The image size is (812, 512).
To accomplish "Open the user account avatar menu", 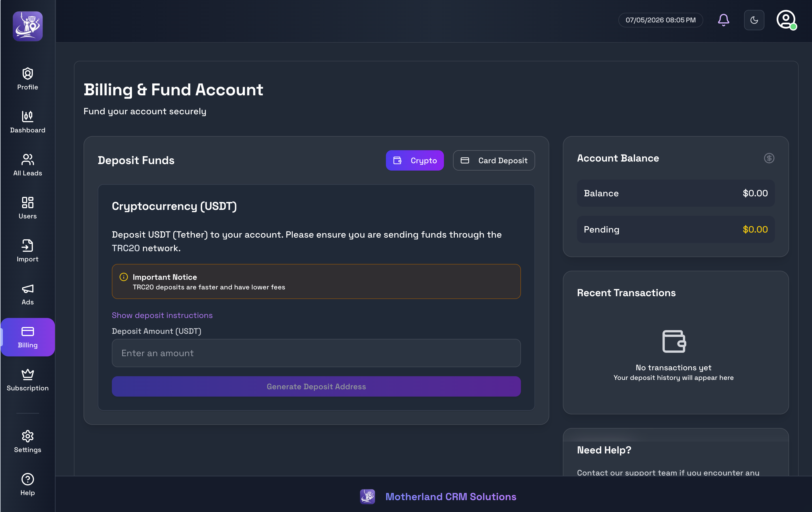I will pos(786,20).
